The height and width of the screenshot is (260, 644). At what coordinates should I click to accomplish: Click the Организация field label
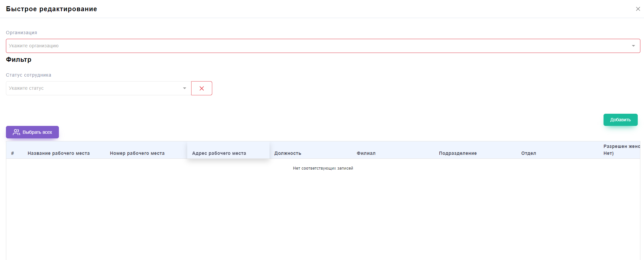coord(21,33)
